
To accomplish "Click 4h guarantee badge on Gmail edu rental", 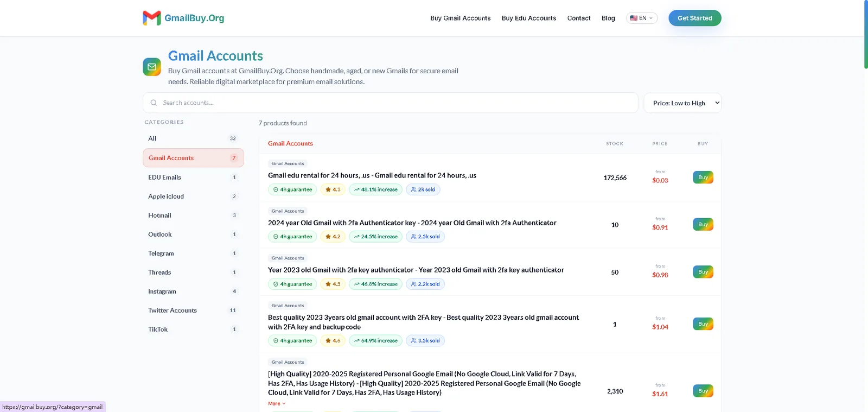I will [x=292, y=189].
